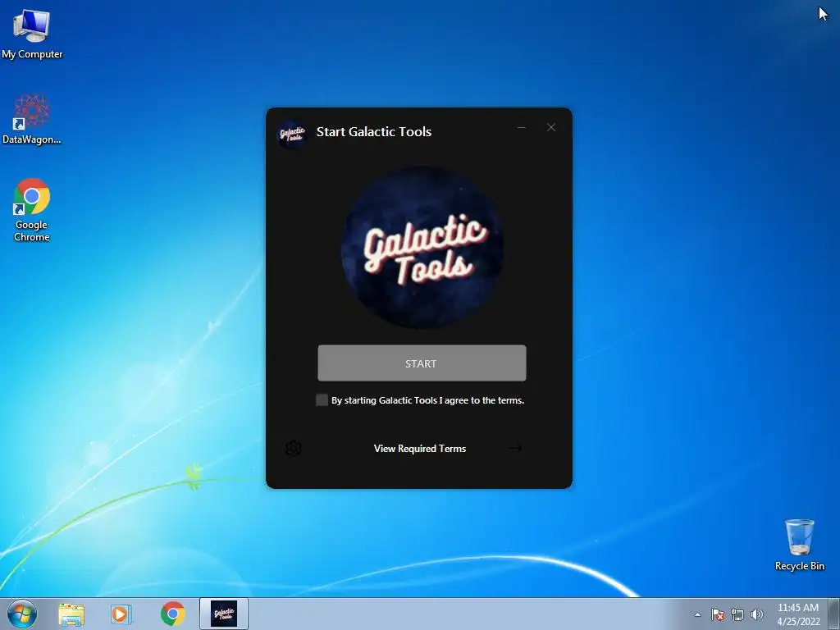Click the Galactic Tools logo in title bar
Screen dimensions: 840x630
point(292,134)
